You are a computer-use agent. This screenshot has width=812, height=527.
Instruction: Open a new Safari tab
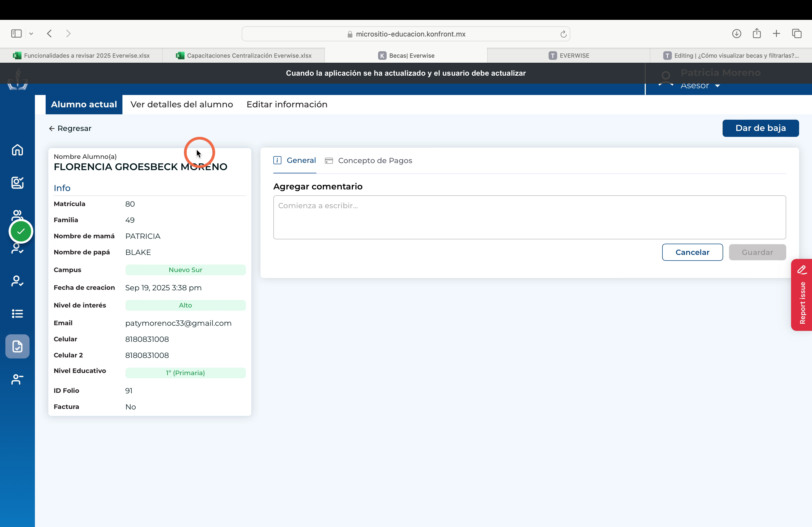pos(776,33)
